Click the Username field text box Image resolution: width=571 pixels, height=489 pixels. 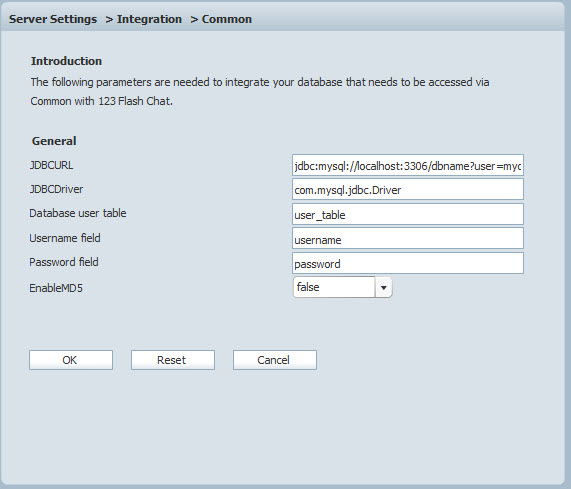(408, 238)
